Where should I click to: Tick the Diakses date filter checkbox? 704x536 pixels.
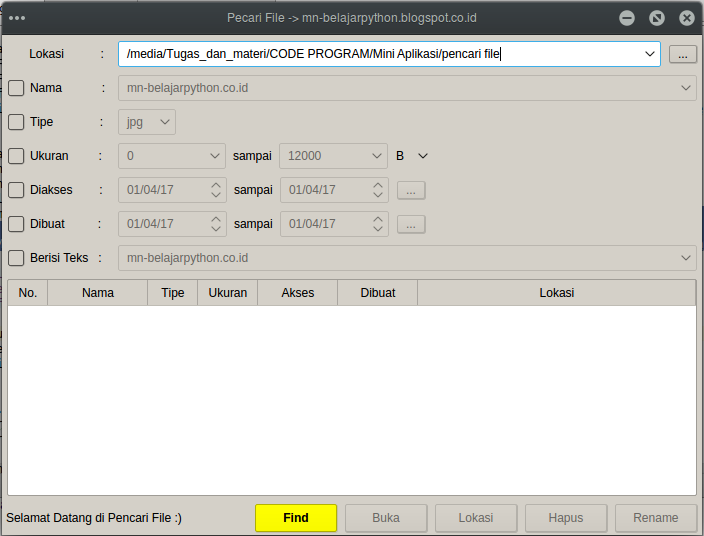16,190
